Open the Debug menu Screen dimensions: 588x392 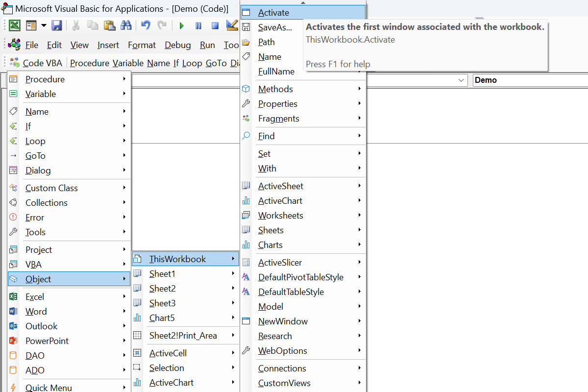pos(178,45)
